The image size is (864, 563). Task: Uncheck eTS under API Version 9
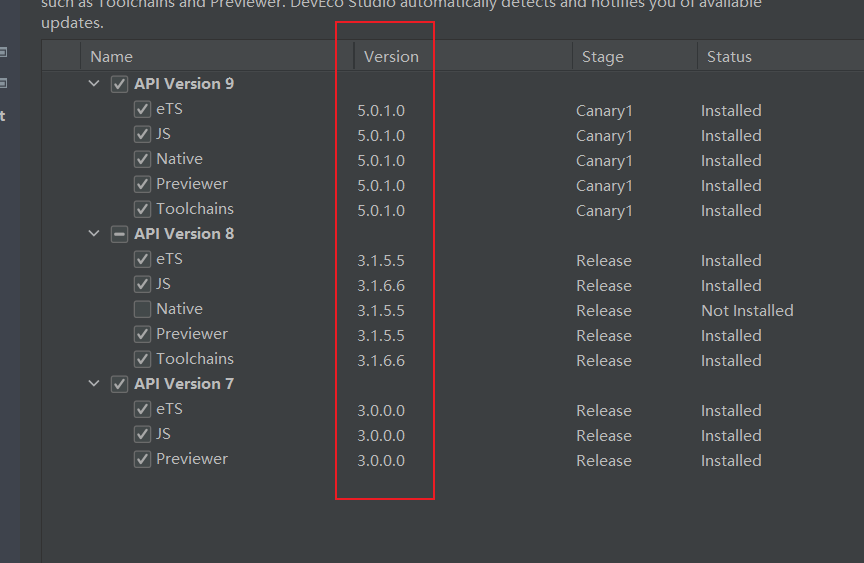click(x=142, y=109)
